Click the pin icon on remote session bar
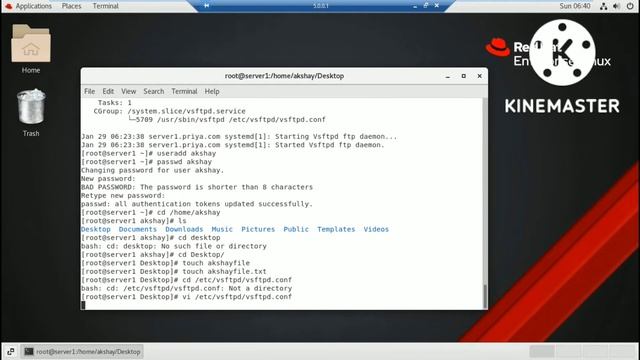Viewport: 640px width, 360px height. click(x=207, y=6)
